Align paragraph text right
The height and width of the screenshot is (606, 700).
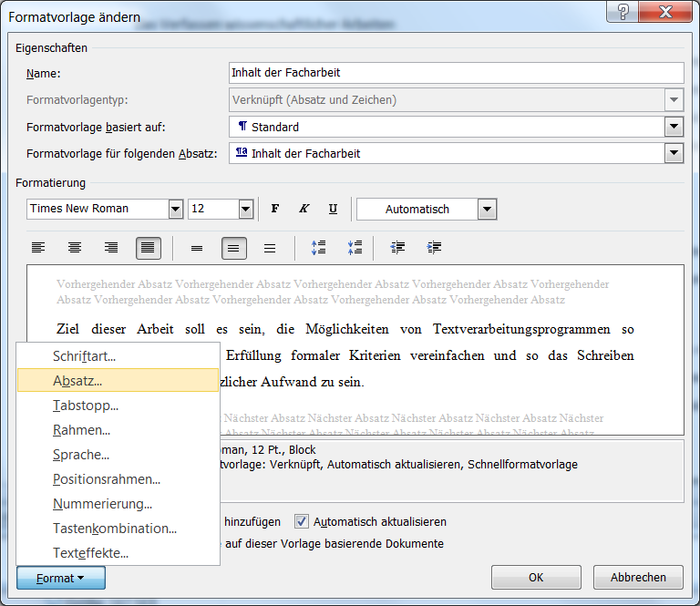click(111, 248)
